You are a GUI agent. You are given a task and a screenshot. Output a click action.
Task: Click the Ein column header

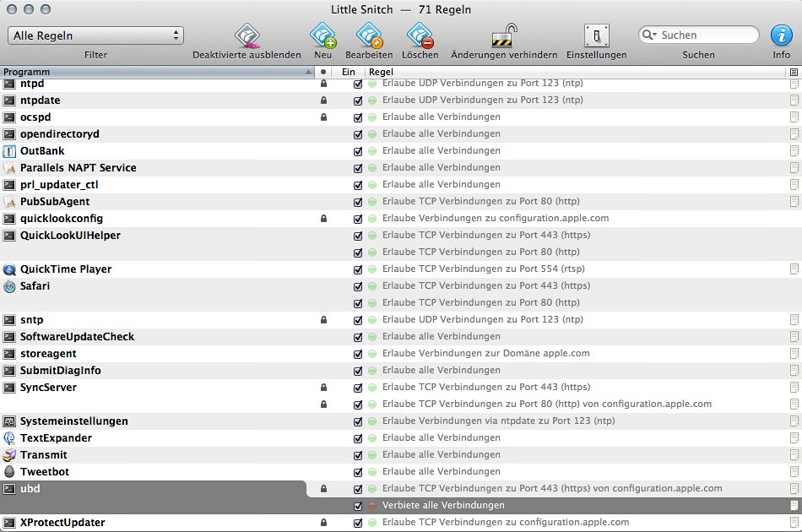(349, 72)
